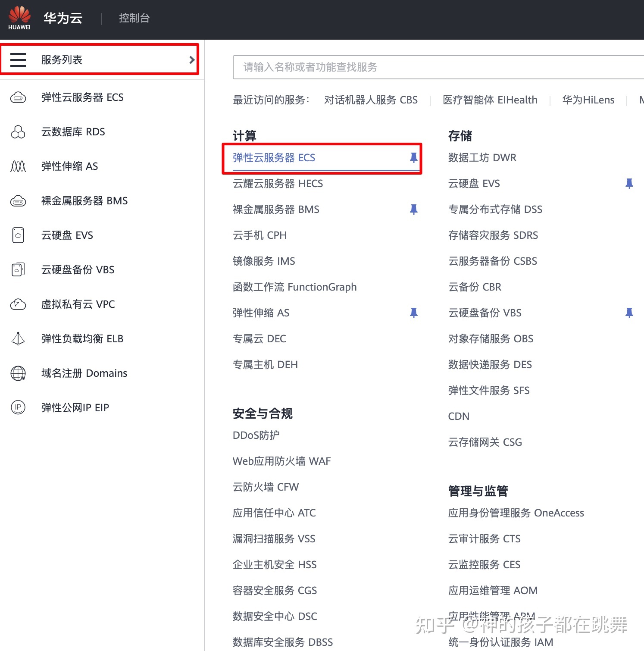The height and width of the screenshot is (651, 644).
Task: Toggle the pin icon beside 裸金属服务器 BMS
Action: point(414,210)
